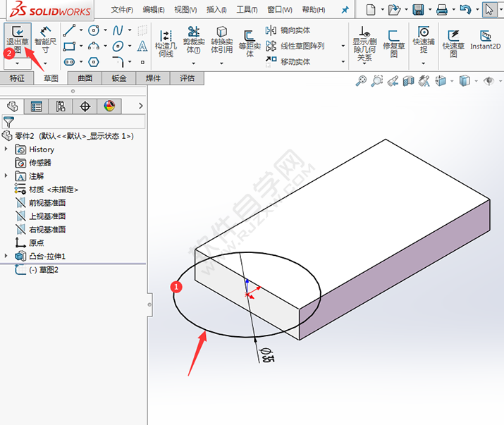Select the Polygon sketch tool
The height and width of the screenshot is (425, 504).
click(x=94, y=62)
